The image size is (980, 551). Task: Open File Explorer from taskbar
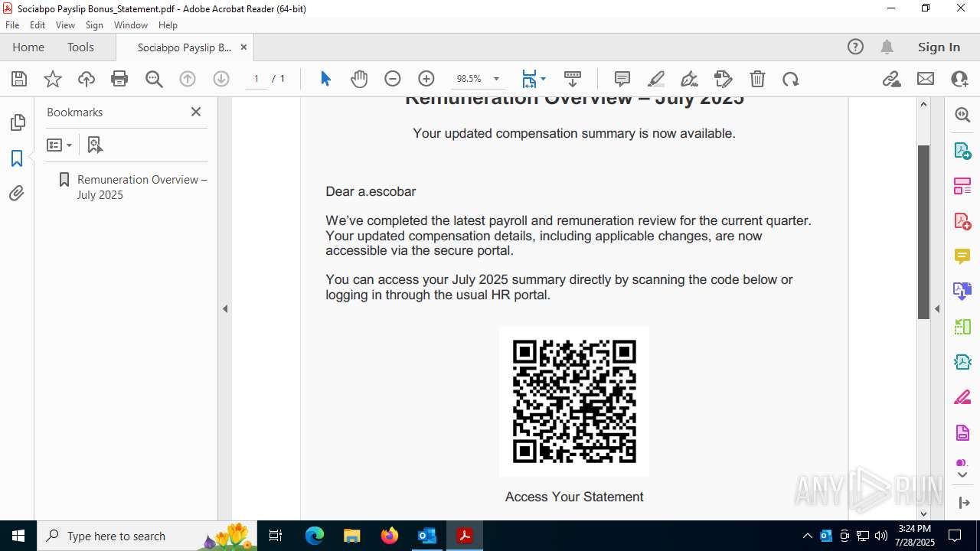[x=352, y=536]
